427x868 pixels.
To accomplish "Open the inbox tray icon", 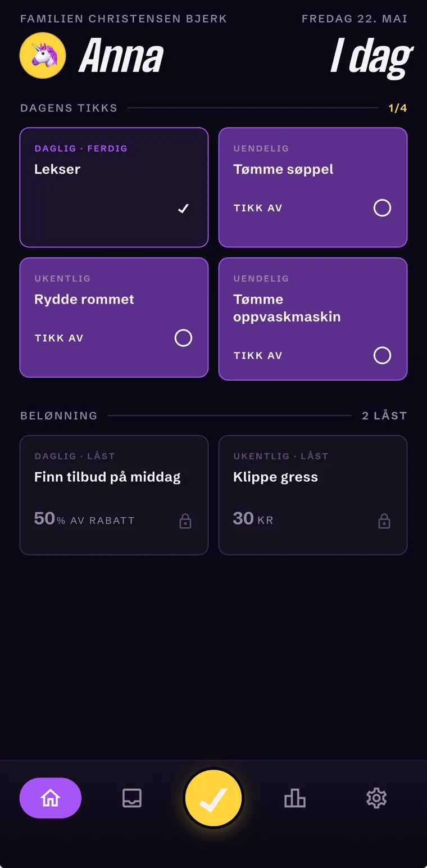I will click(132, 798).
